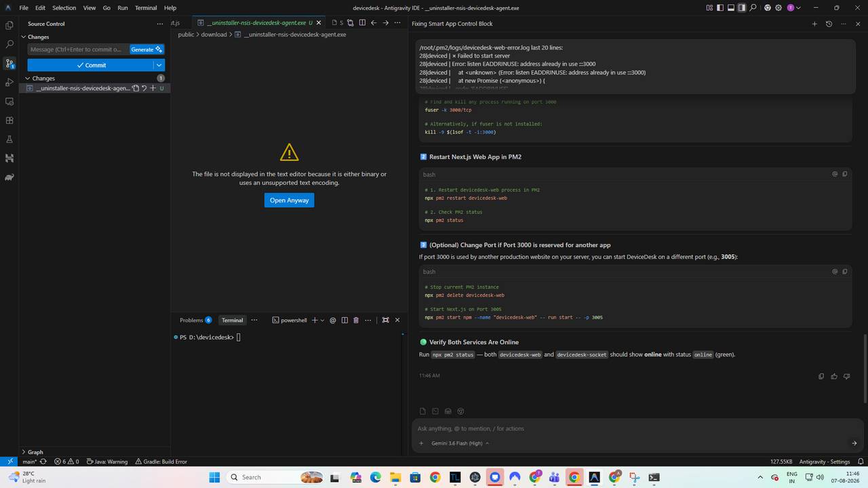Open the Explorer view in activity bar
The image size is (868, 488).
(9, 25)
